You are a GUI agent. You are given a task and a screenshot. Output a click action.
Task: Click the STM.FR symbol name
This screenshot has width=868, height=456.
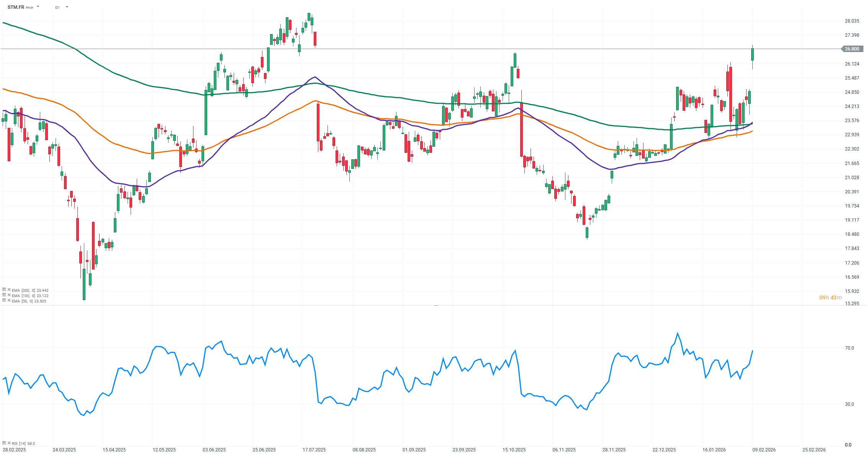click(x=16, y=7)
